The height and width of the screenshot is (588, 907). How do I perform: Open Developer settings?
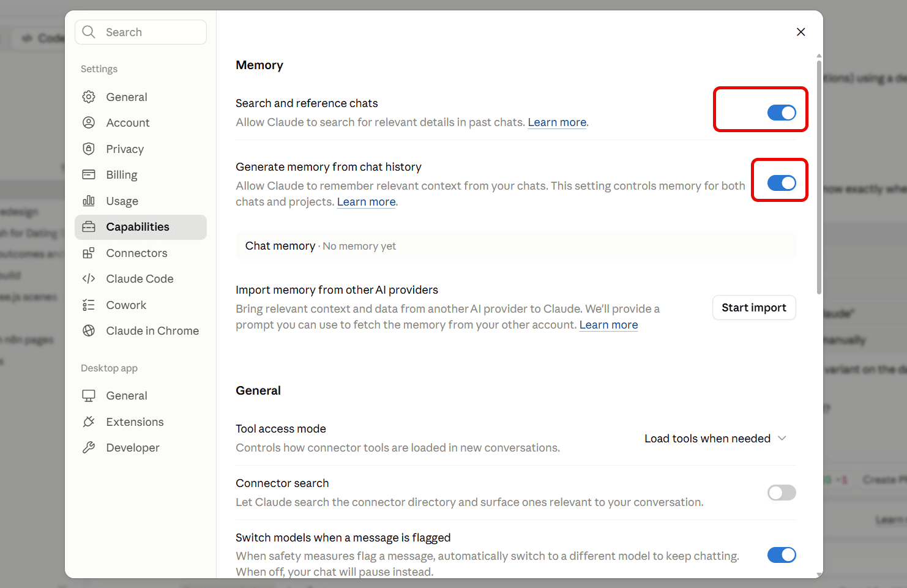point(141,447)
